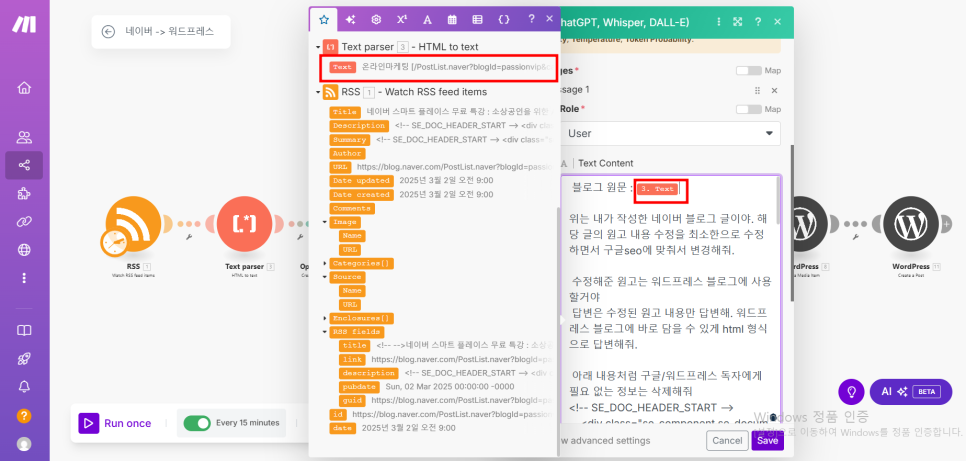Open the lightbulb button at the bottom right
This screenshot has height=461, width=966.
(852, 391)
